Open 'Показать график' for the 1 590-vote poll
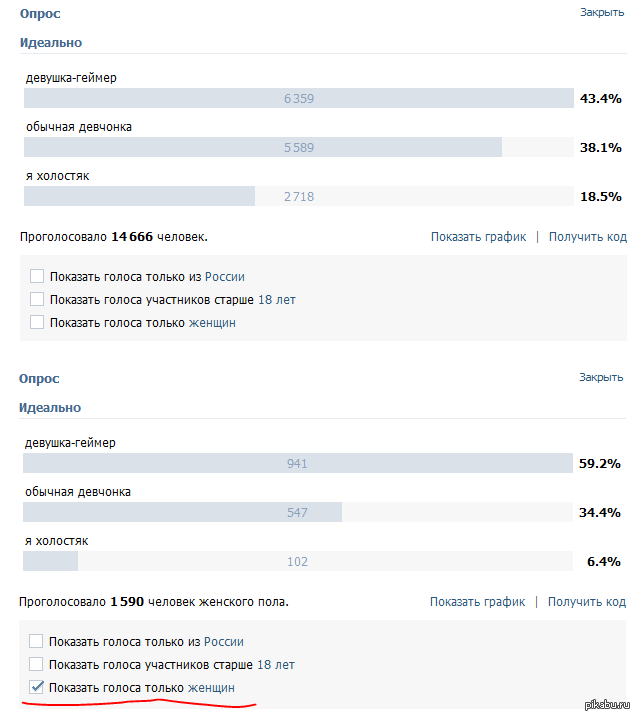This screenshot has height=712, width=631. click(x=477, y=602)
